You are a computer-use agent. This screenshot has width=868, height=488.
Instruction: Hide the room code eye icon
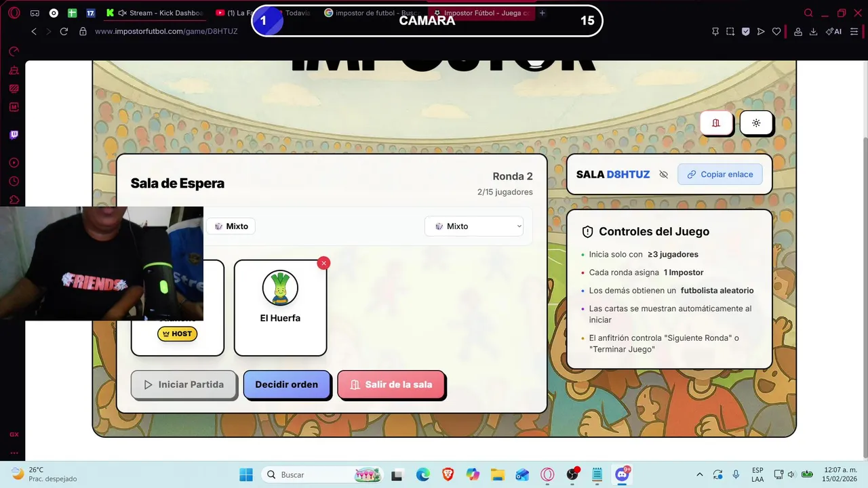(664, 174)
